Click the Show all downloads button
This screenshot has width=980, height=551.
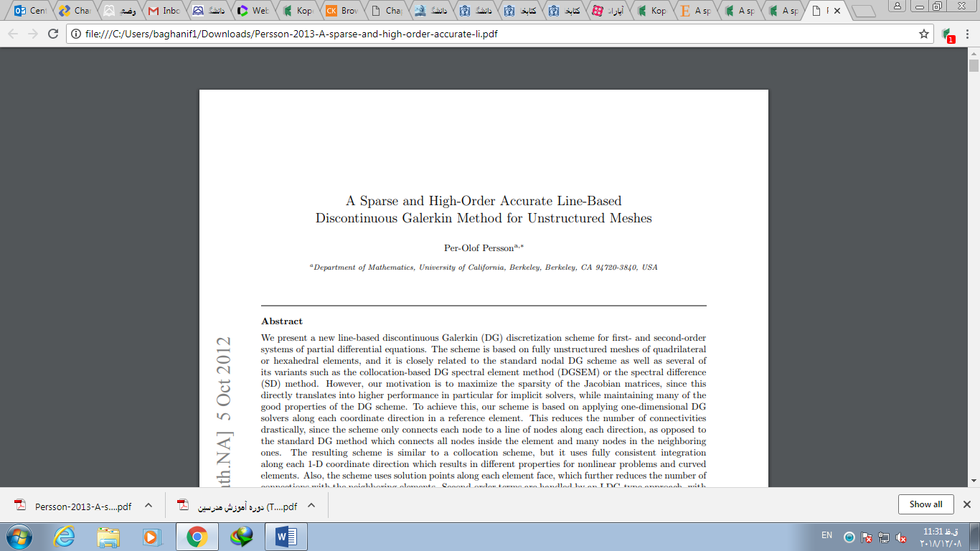pos(925,504)
